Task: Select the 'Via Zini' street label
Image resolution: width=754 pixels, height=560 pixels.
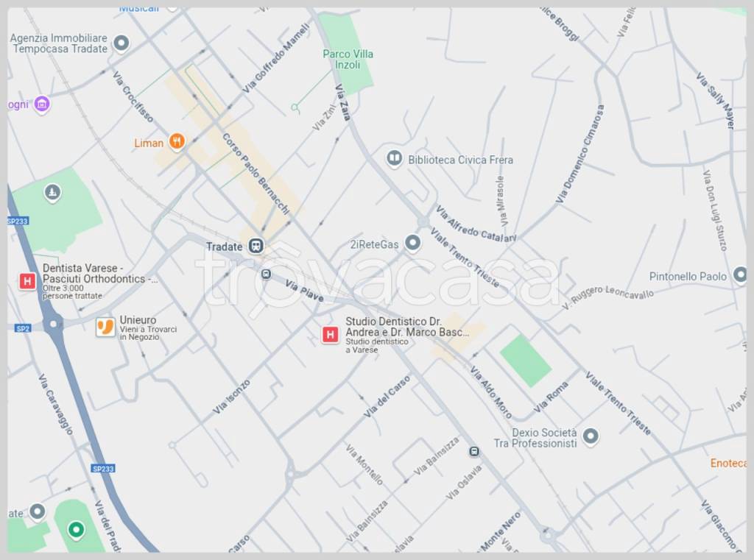Action: tap(325, 118)
